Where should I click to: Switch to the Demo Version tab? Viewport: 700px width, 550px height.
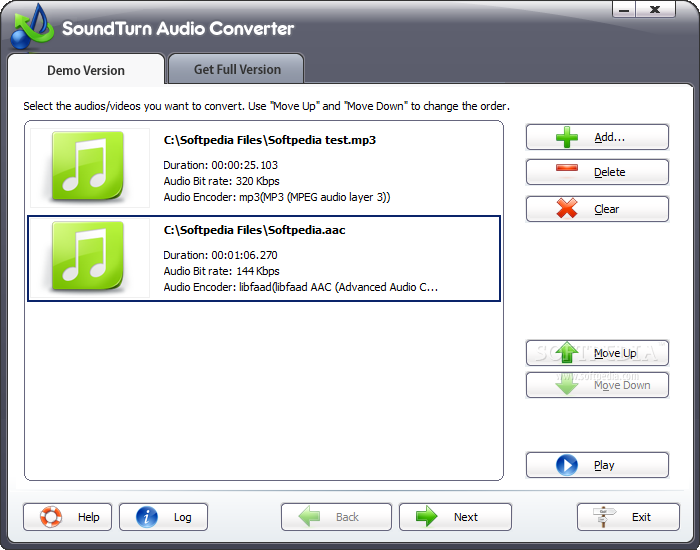86,70
